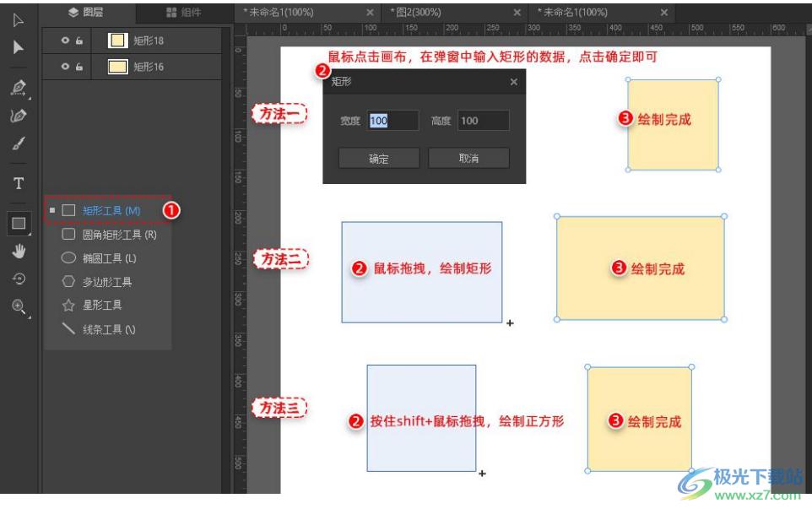Toggle lock on layer 矩形18
The height and width of the screenshot is (509, 812).
coord(79,41)
